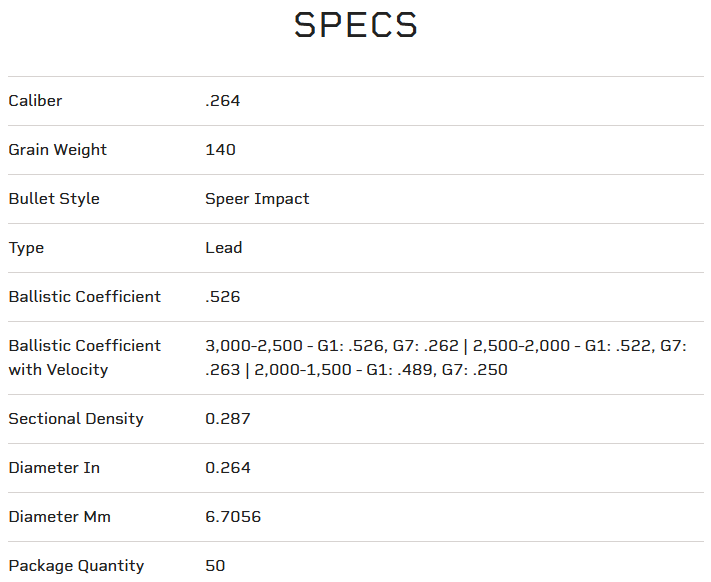Click the Ballistic Coefficient with Velocity label
The image size is (711, 582).
tap(84, 357)
